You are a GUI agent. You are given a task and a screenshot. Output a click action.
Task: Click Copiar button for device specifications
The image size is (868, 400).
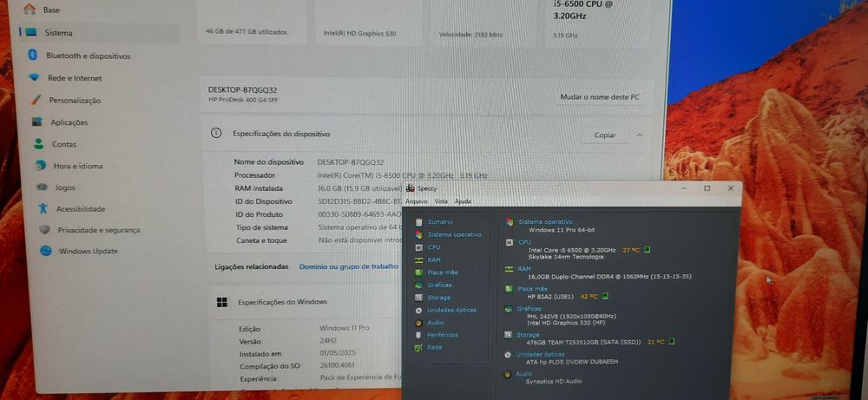pyautogui.click(x=605, y=135)
